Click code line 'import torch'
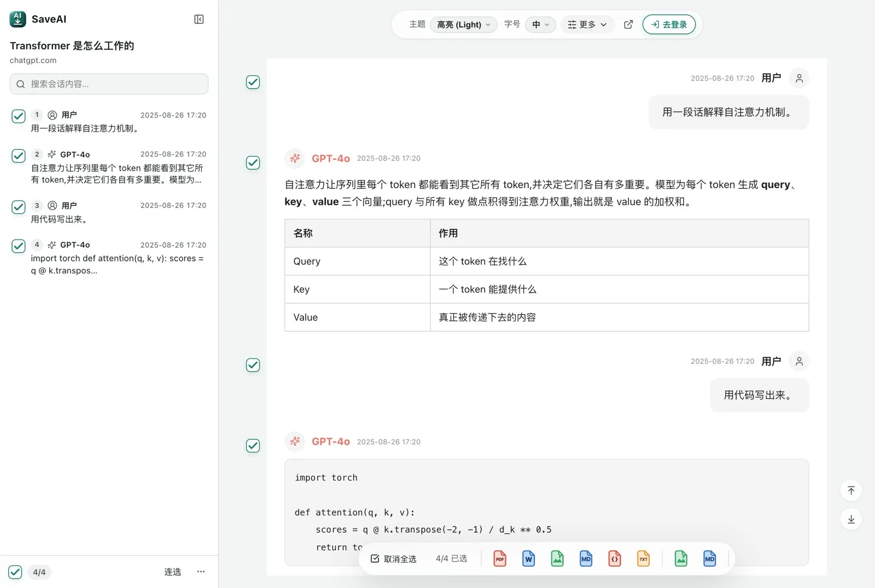Image resolution: width=875 pixels, height=588 pixels. coord(326,478)
